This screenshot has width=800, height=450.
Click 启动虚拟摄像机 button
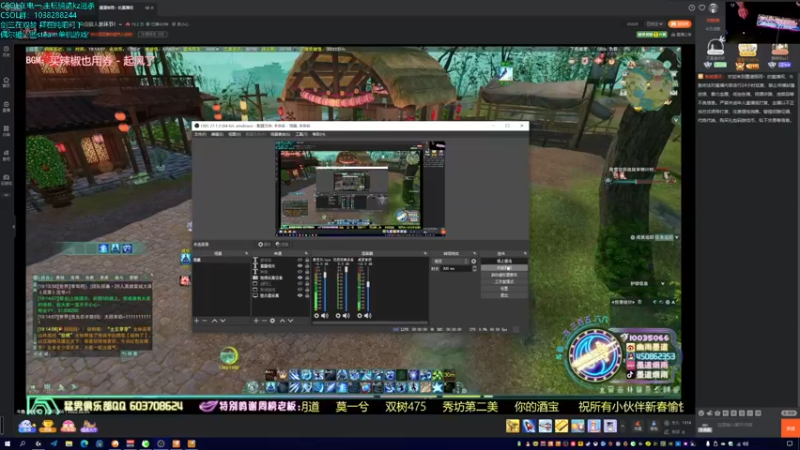click(504, 274)
